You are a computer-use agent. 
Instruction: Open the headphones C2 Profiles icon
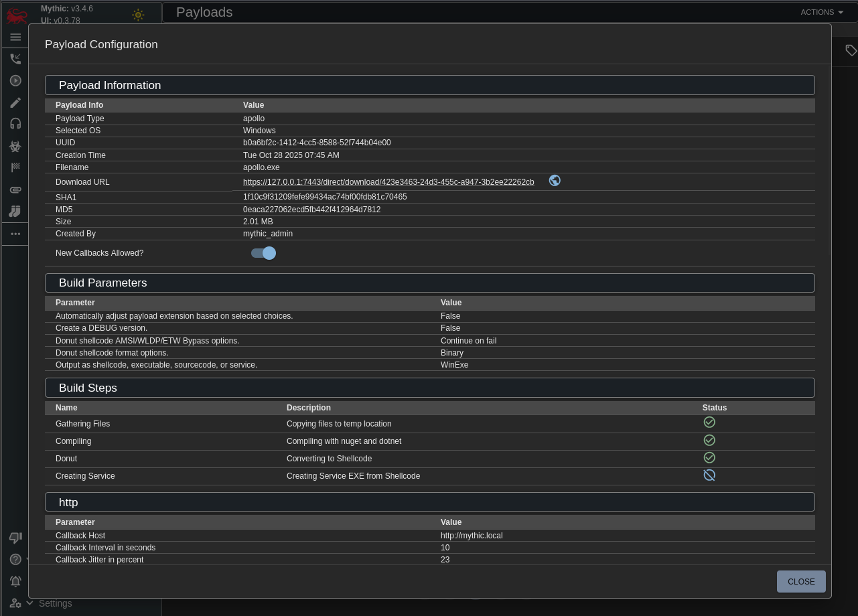point(15,124)
